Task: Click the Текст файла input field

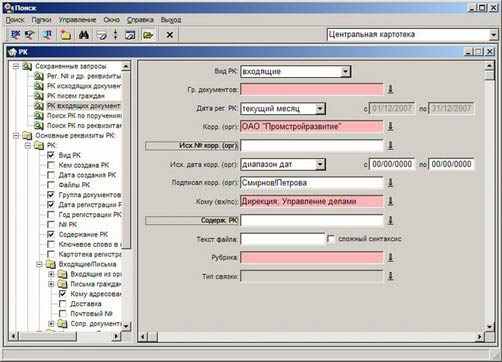Action: (x=282, y=239)
